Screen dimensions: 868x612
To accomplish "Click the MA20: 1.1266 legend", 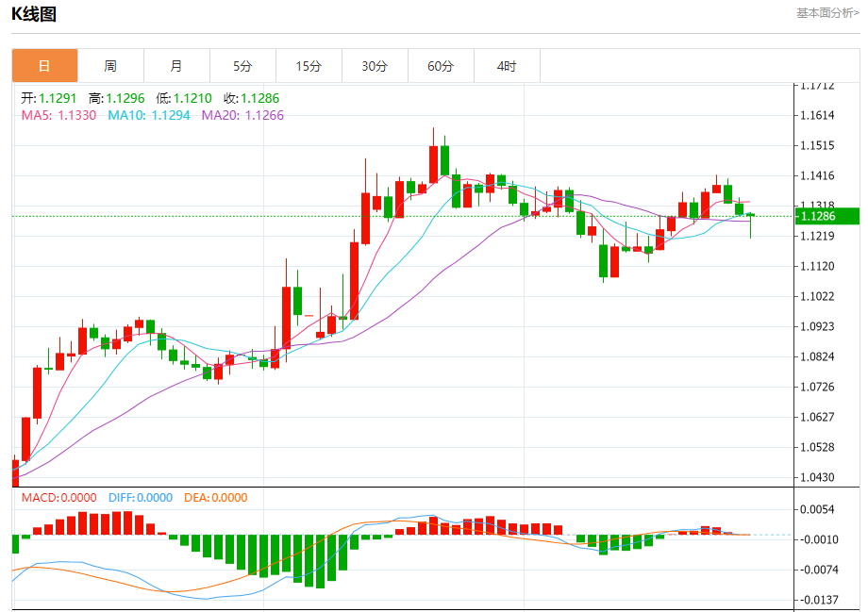I will 242,115.
